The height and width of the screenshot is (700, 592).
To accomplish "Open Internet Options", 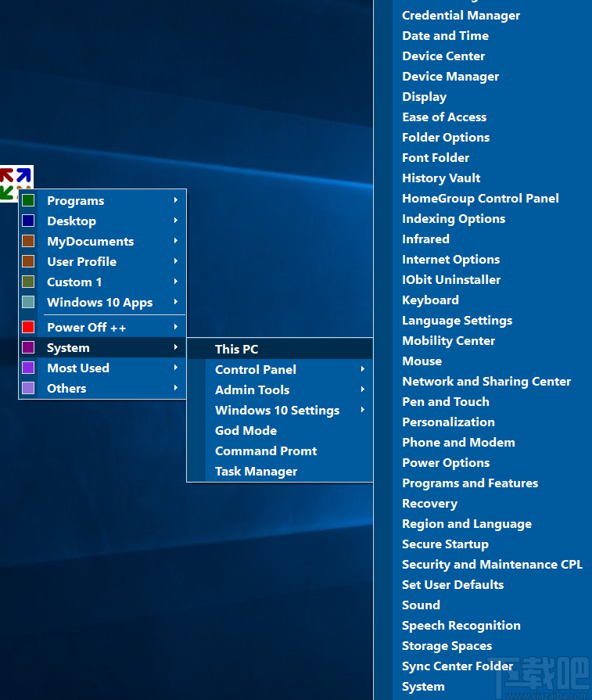I will [x=451, y=260].
